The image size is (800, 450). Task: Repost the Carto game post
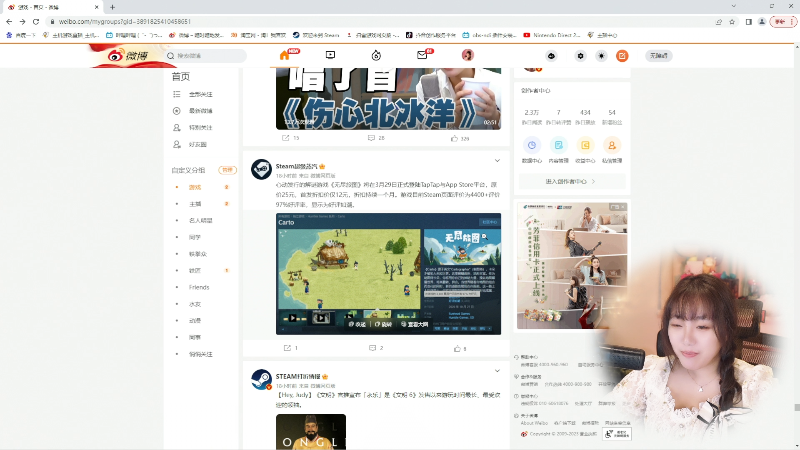[290, 348]
